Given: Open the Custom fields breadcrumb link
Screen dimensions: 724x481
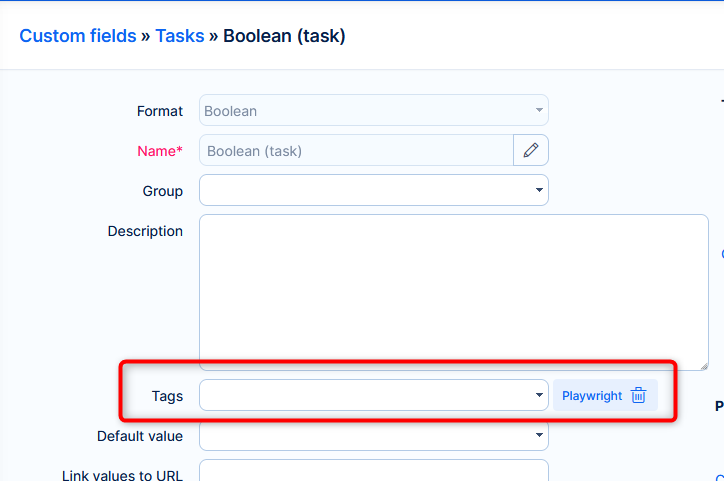Looking at the screenshot, I should pyautogui.click(x=78, y=36).
